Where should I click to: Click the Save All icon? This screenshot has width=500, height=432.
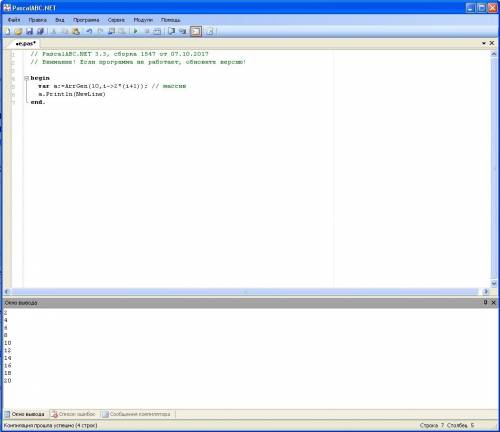40,31
